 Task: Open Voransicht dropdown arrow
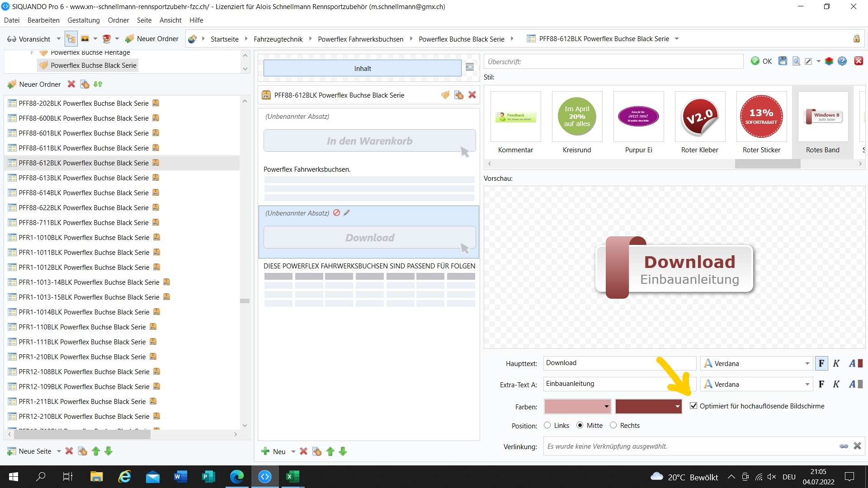click(x=58, y=39)
